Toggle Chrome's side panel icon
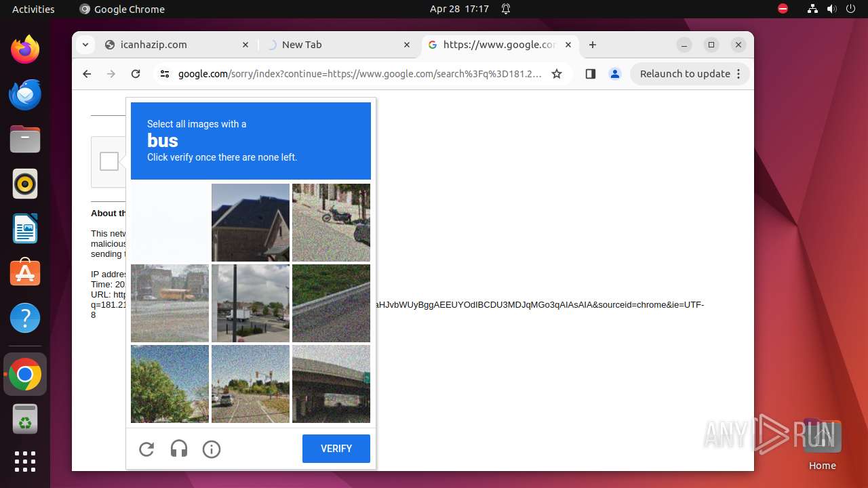868x488 pixels. click(590, 74)
